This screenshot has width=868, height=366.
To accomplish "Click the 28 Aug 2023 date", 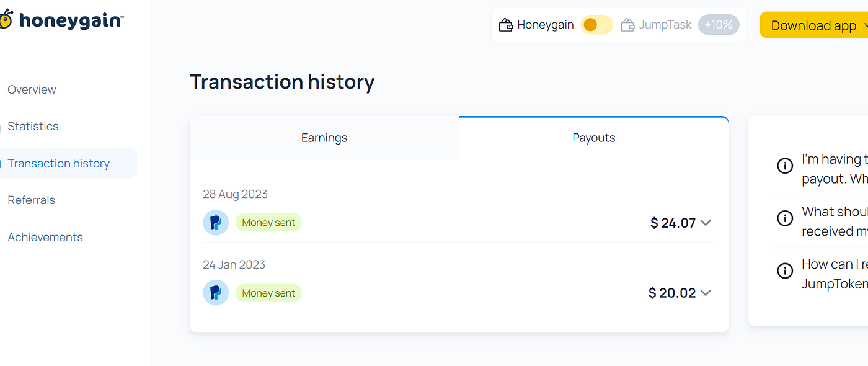I will (235, 194).
